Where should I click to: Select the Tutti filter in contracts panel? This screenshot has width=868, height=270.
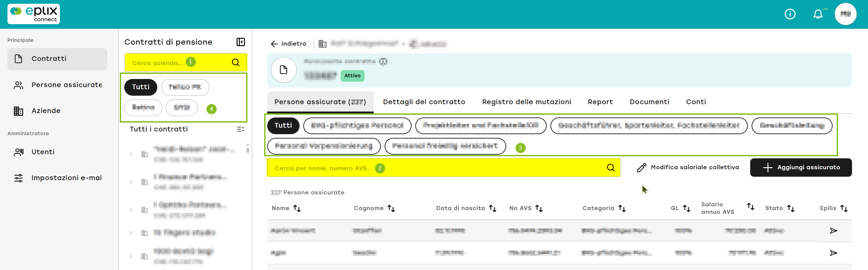141,87
